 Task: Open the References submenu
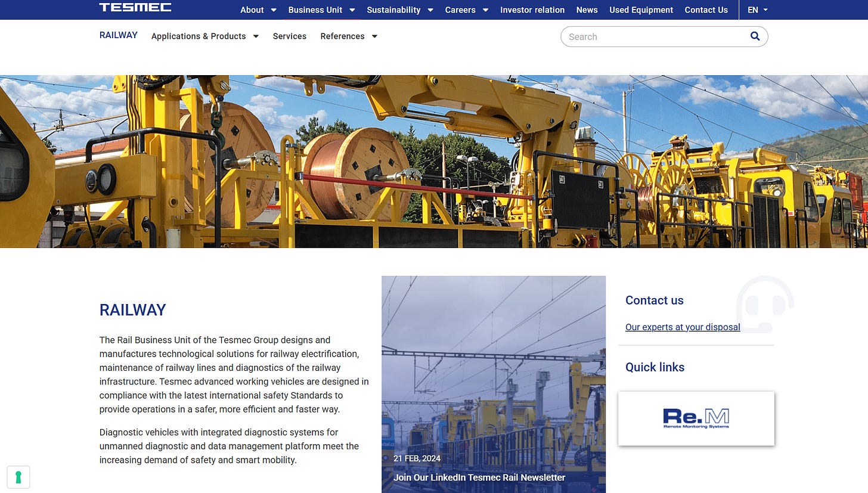click(x=342, y=36)
